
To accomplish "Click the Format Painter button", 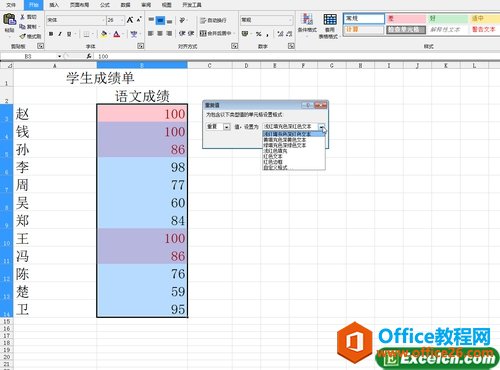I will [30, 36].
